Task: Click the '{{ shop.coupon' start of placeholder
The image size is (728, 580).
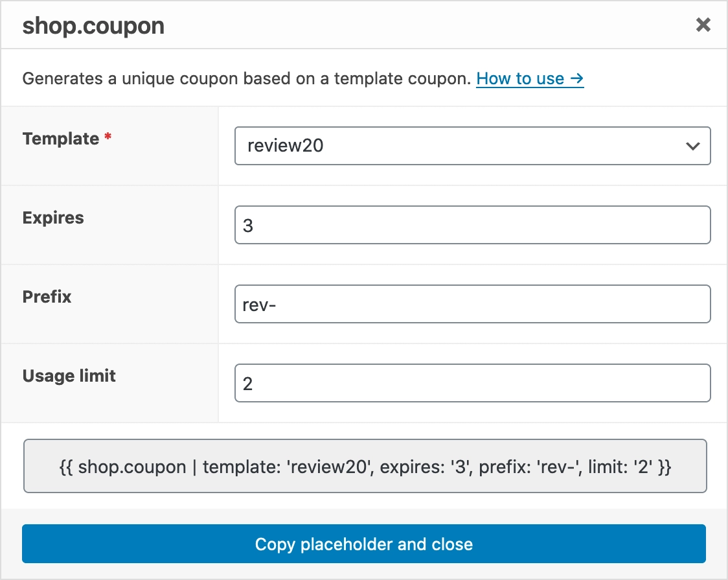Action: coord(122,467)
